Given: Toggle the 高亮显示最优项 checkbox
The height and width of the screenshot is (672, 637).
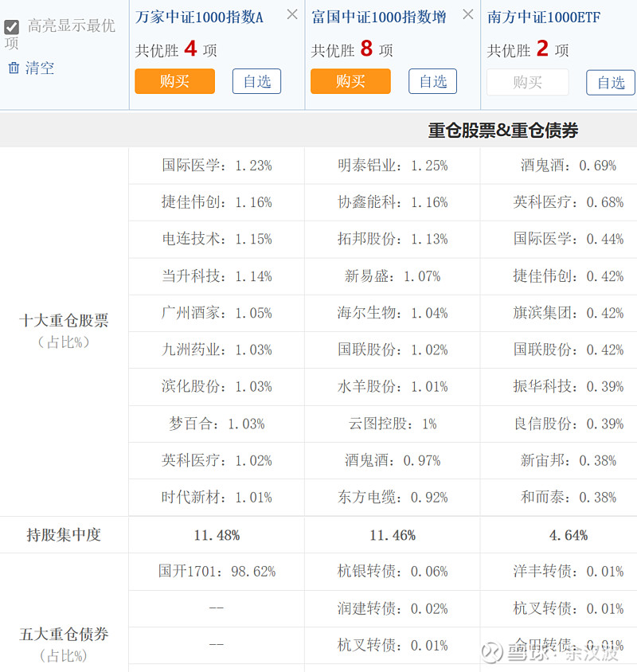Looking at the screenshot, I should [x=12, y=27].
